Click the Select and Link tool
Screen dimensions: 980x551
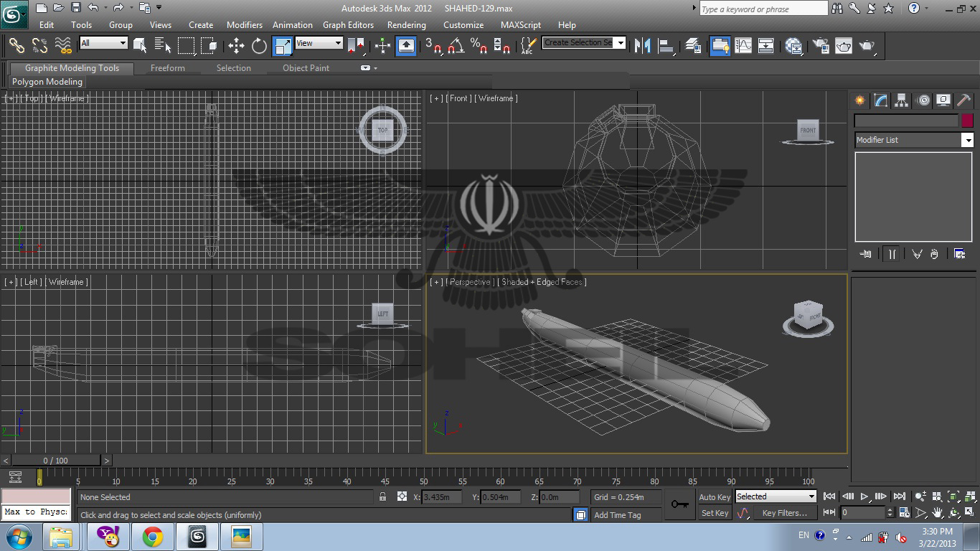tap(17, 46)
